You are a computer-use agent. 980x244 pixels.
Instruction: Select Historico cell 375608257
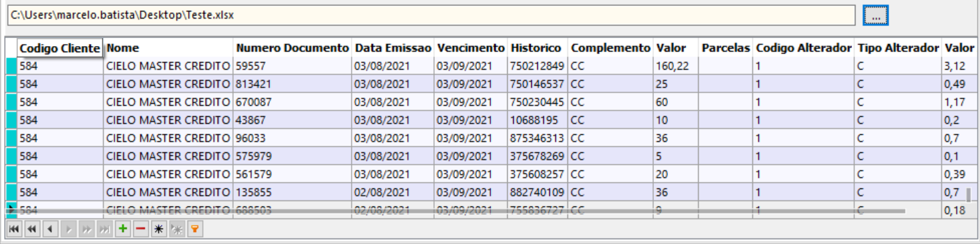(x=538, y=174)
